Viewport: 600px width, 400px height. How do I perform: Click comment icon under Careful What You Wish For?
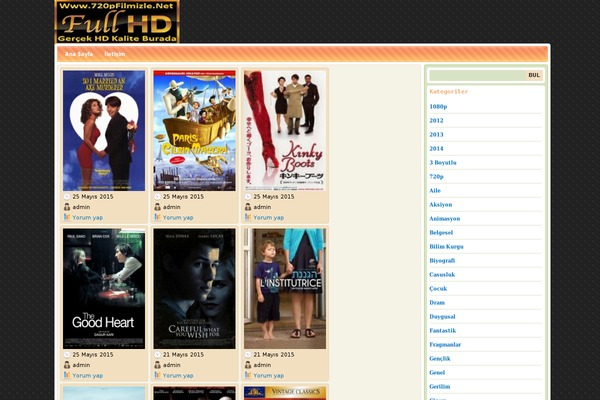tap(157, 375)
